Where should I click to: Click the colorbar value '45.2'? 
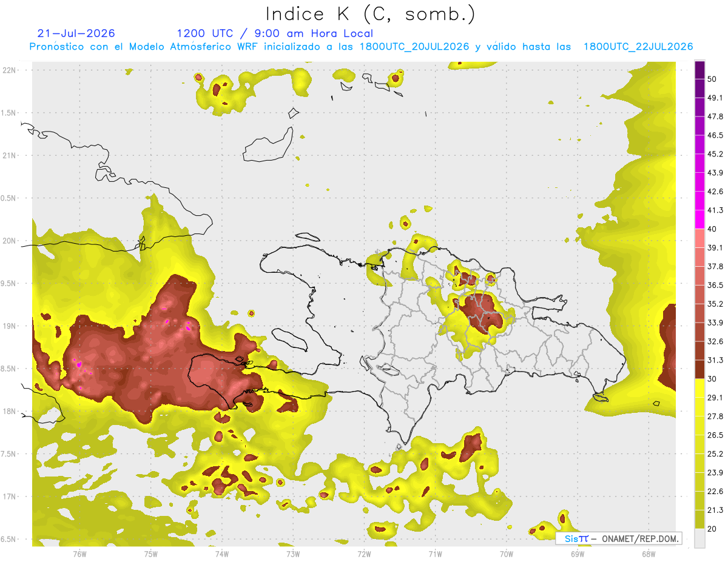(x=715, y=154)
